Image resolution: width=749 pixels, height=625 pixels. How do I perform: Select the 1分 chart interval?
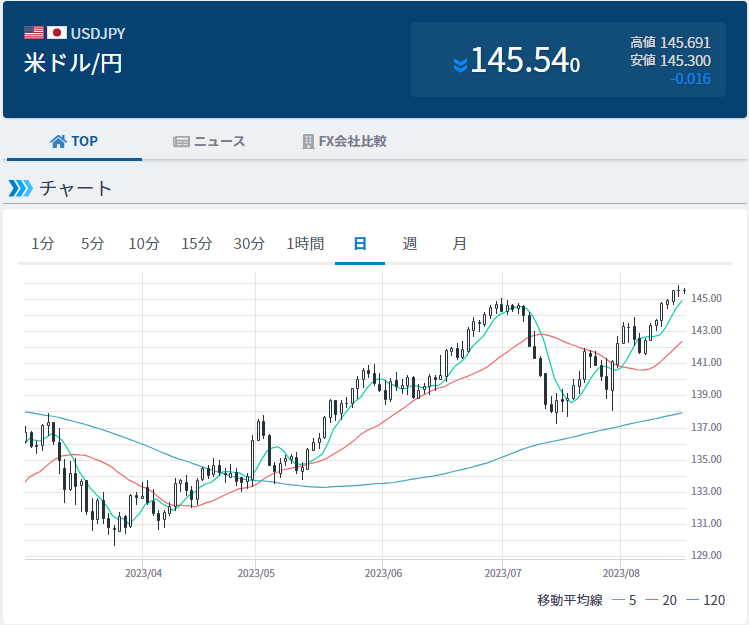43,243
